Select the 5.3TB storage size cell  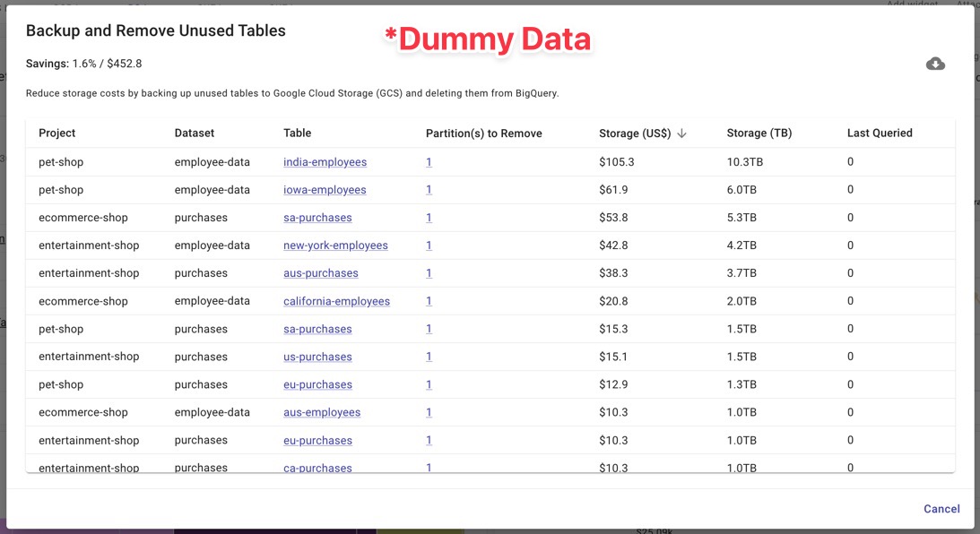tap(742, 218)
